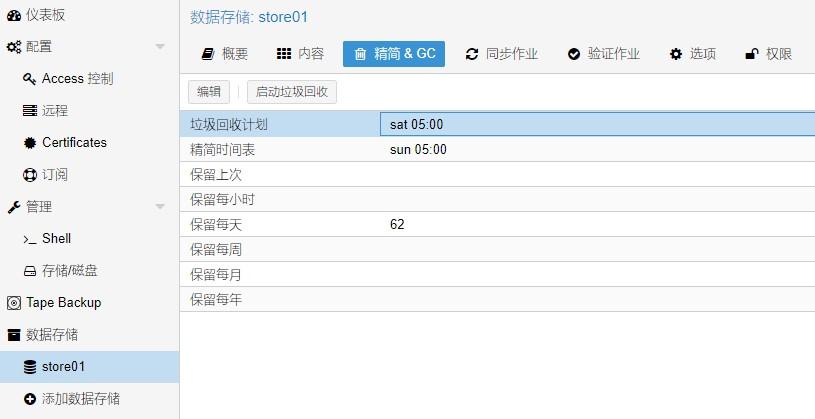Start garbage collection with 启动垃圾回收
The height and width of the screenshot is (419, 815).
292,92
